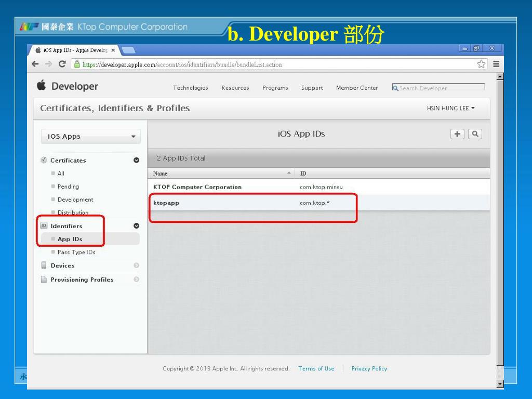Image resolution: width=532 pixels, height=399 pixels.
Task: Select Pass Type IDs under Identifiers
Action: click(76, 252)
